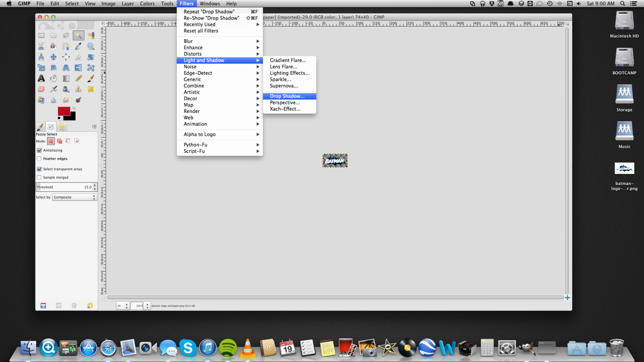The width and height of the screenshot is (644, 362).
Task: Choose Gradient Flare filter
Action: (289, 60)
